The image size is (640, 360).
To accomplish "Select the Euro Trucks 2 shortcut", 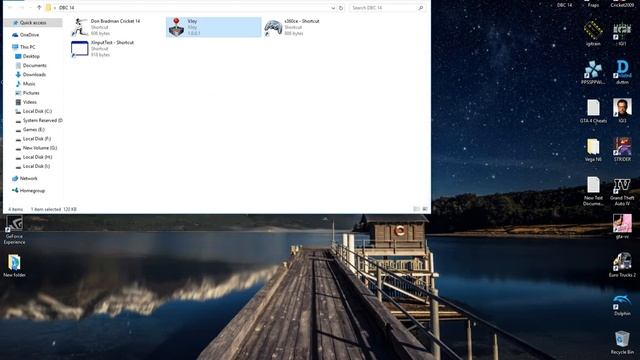I will 622,265.
